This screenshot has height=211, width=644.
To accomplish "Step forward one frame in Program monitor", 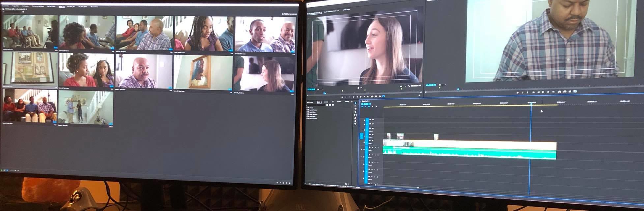I will (548, 92).
